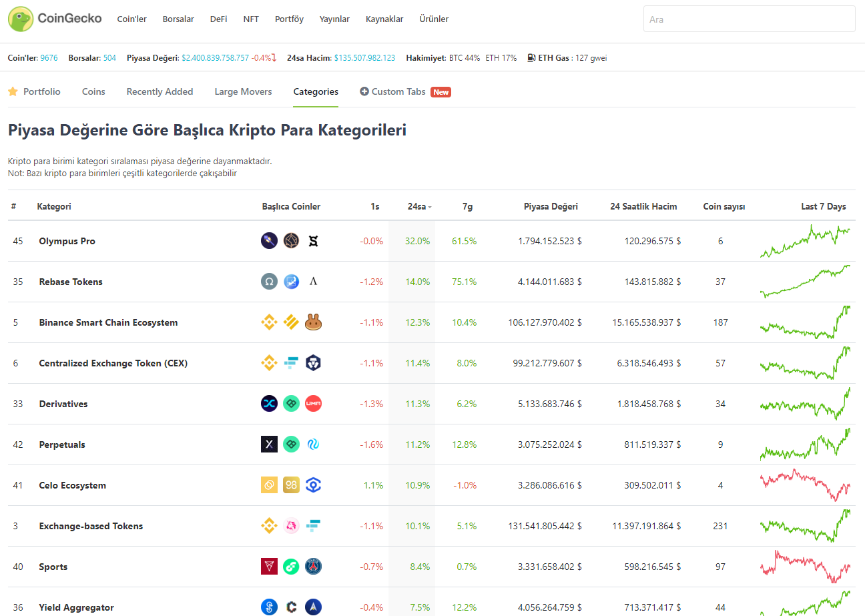865x616 pixels.
Task: Sort by 7g column header
Action: (467, 207)
